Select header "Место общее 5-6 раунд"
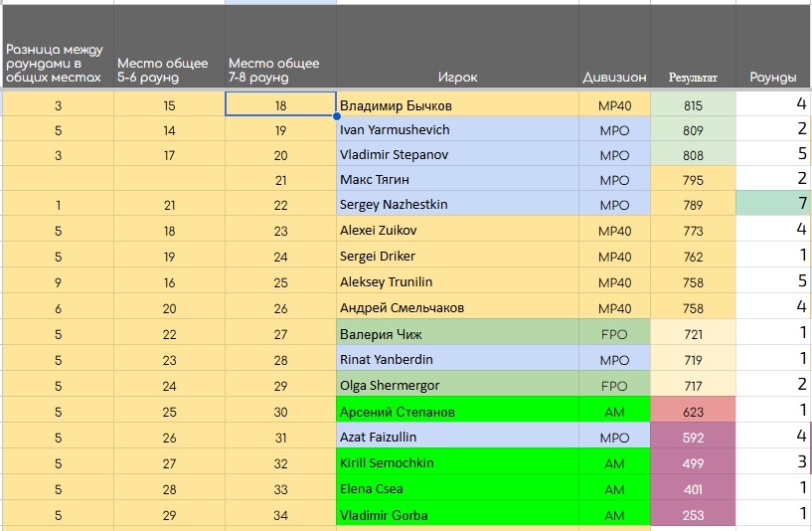 (169, 46)
